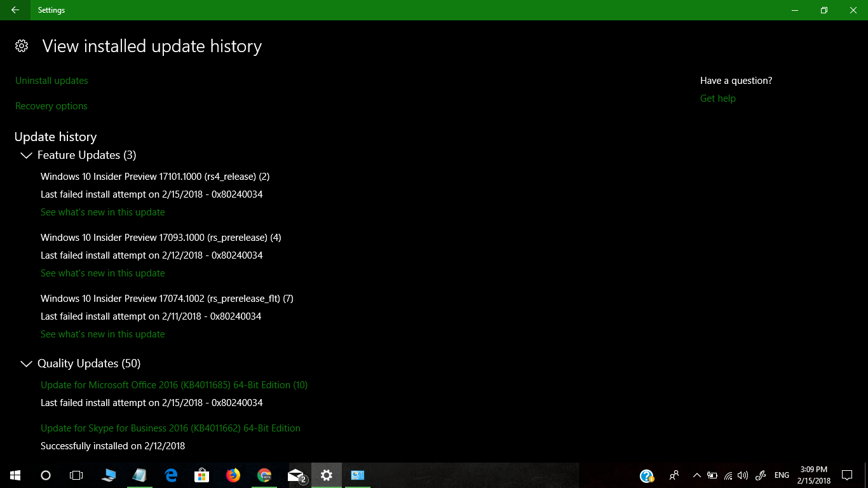Open Cortana search circle on taskbar
Screen dimensions: 868x488
(46, 475)
